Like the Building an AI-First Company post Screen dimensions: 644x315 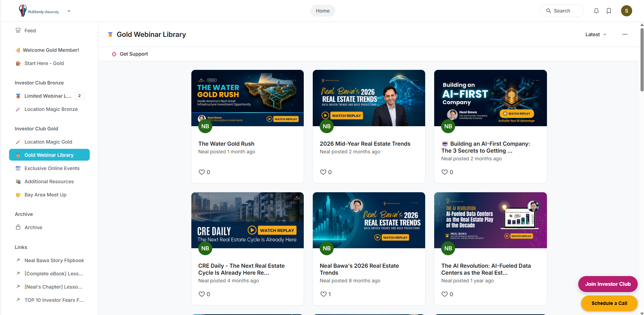444,172
